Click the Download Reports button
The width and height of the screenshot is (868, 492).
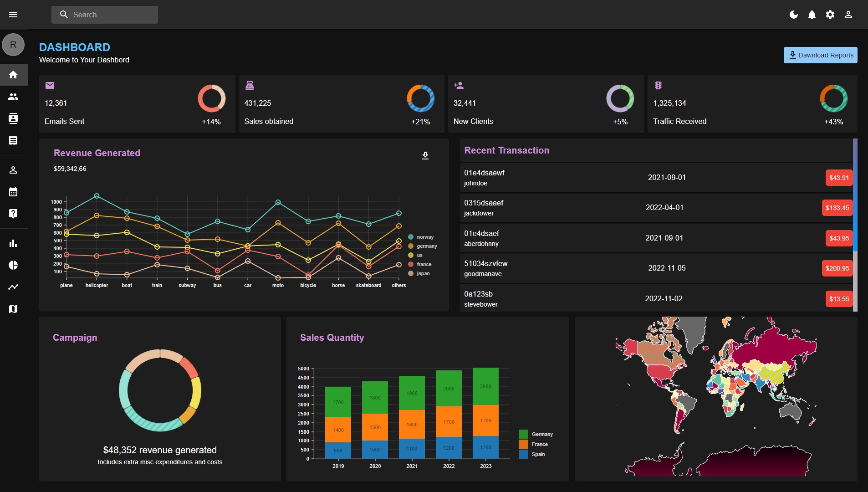820,55
